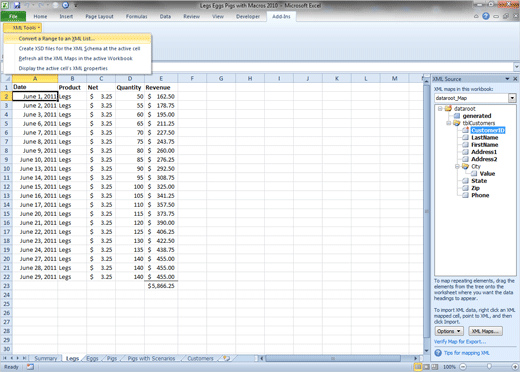Click the Save icon in quick access toolbar

pos(17,5)
